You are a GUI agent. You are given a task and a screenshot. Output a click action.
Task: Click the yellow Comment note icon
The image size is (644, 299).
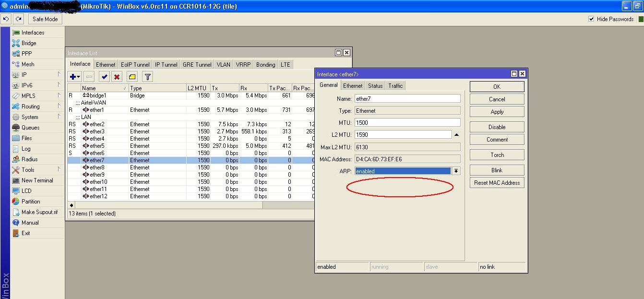click(x=132, y=77)
